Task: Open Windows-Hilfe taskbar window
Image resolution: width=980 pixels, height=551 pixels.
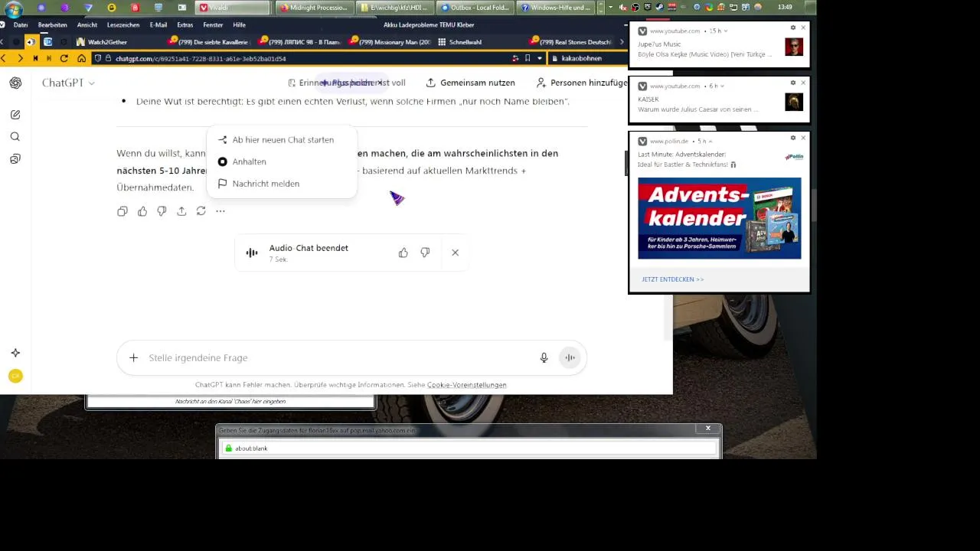Action: (555, 8)
